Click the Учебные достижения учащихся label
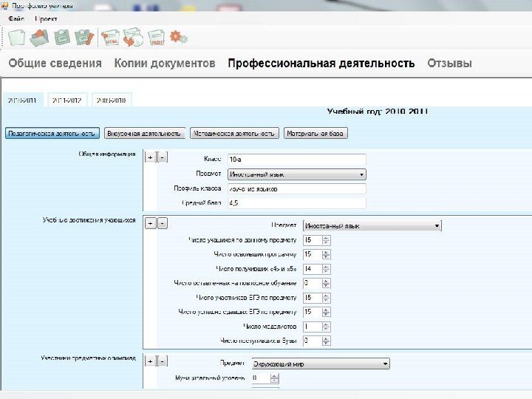532x399 pixels. coord(89,220)
